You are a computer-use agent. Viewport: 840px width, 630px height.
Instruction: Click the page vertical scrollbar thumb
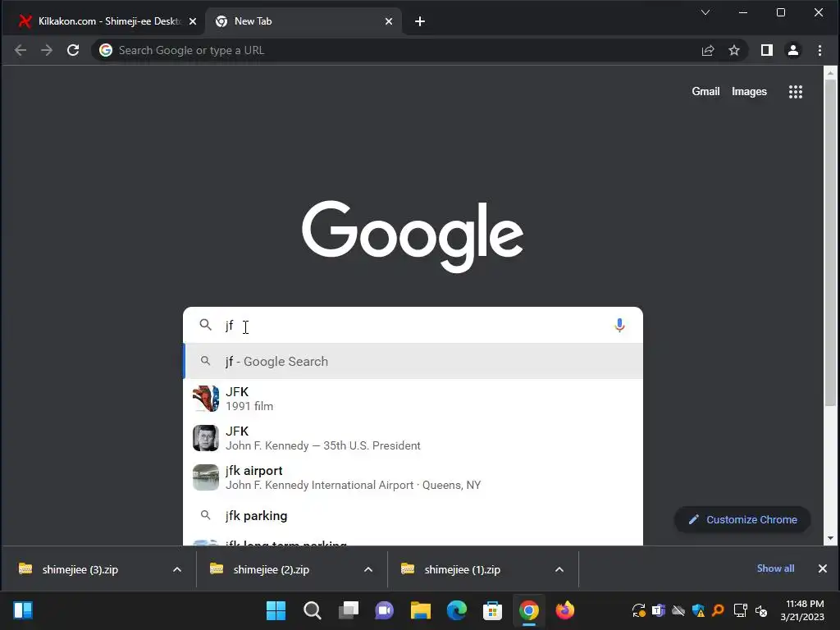[830, 242]
